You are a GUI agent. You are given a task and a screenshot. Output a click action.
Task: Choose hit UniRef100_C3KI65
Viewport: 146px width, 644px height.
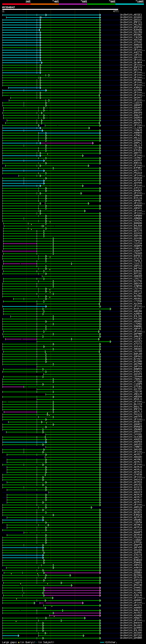pyautogui.click(x=131, y=37)
